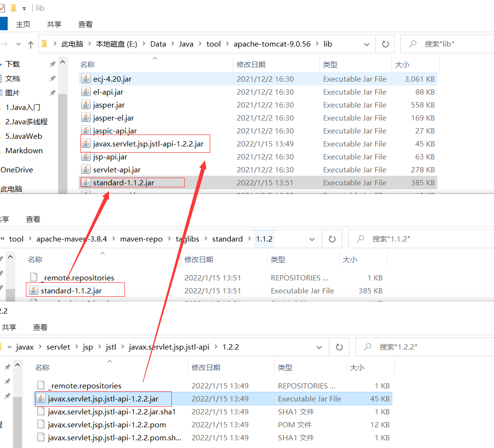The width and height of the screenshot is (494, 448).
Task: Click the jstl-api-1.2.2.pom.sh... file icon
Action: (41, 437)
